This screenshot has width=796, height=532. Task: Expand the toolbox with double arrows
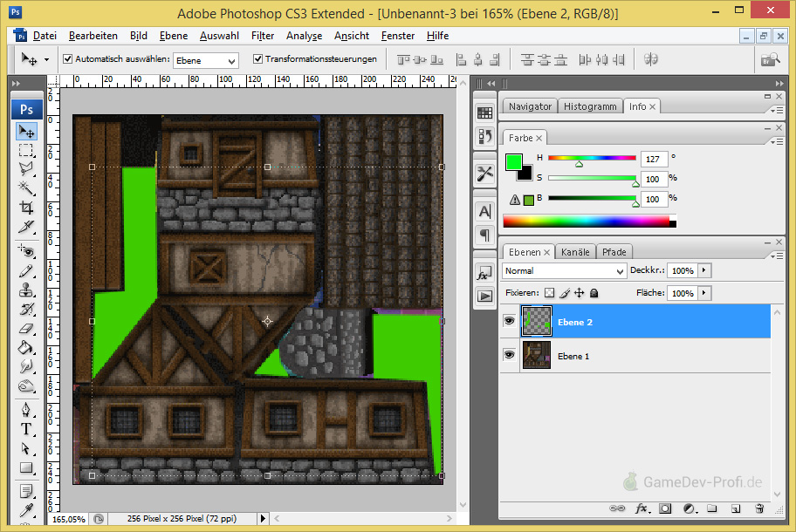(17, 83)
